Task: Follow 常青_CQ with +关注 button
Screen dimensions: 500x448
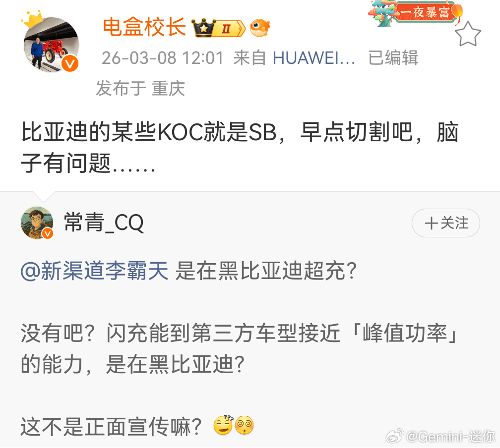Action: [446, 223]
